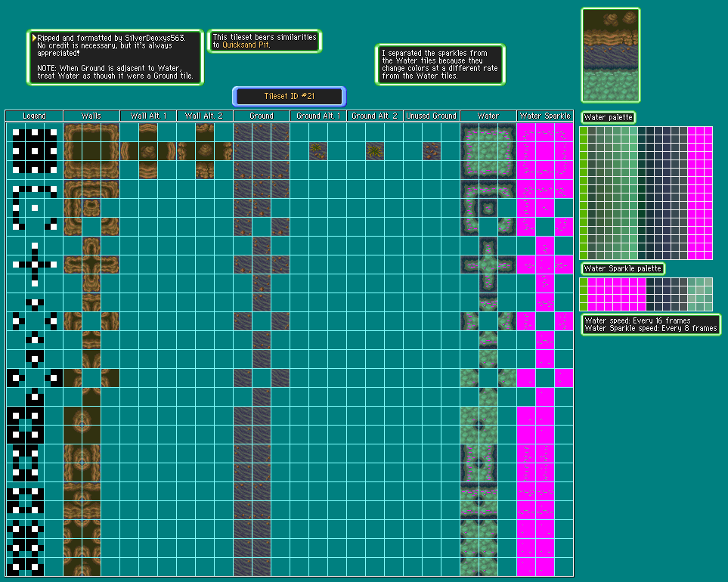Select the Unused Ground column header

[432, 116]
